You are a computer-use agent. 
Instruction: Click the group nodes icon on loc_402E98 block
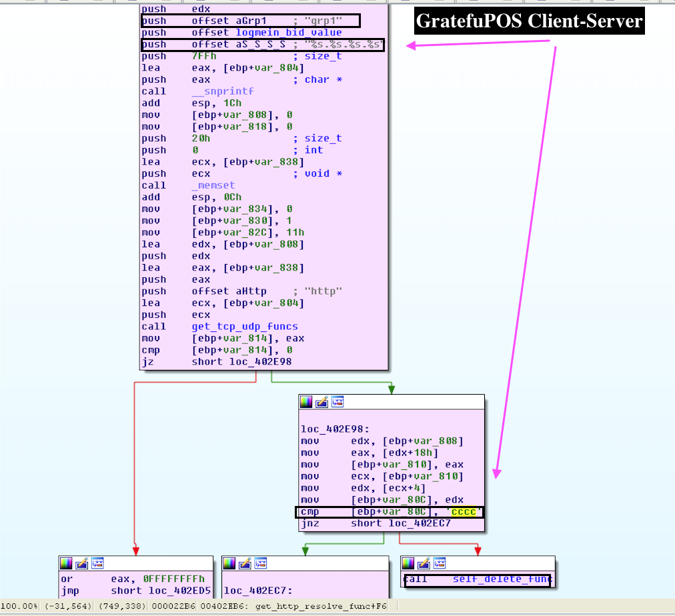click(337, 402)
